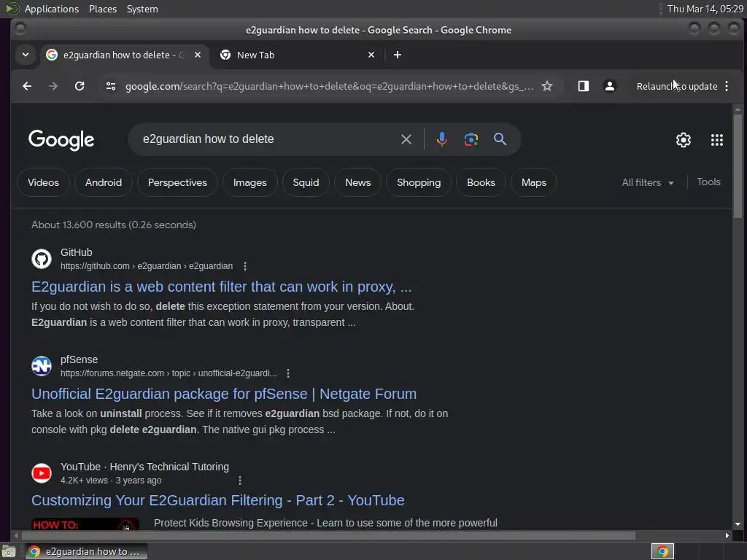Filter results by Shopping
747x560 pixels.
[419, 182]
